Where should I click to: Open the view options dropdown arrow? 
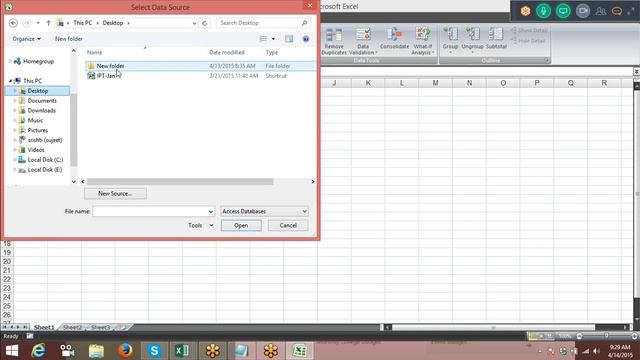(273, 39)
